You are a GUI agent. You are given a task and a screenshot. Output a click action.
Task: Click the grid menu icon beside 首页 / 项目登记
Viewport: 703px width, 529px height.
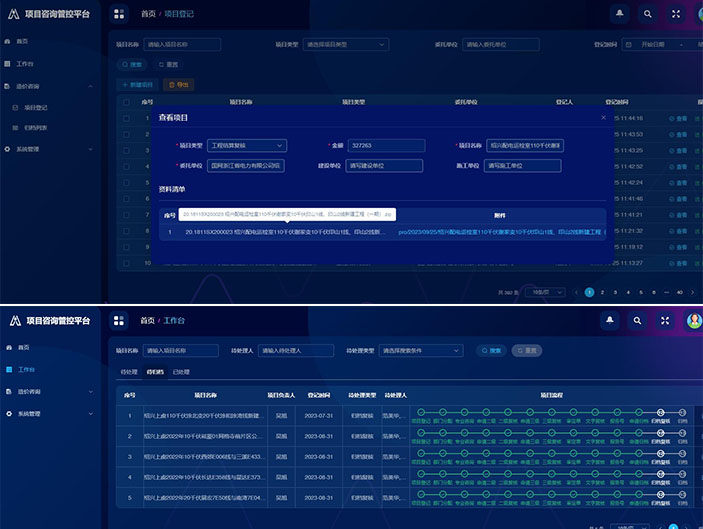120,14
